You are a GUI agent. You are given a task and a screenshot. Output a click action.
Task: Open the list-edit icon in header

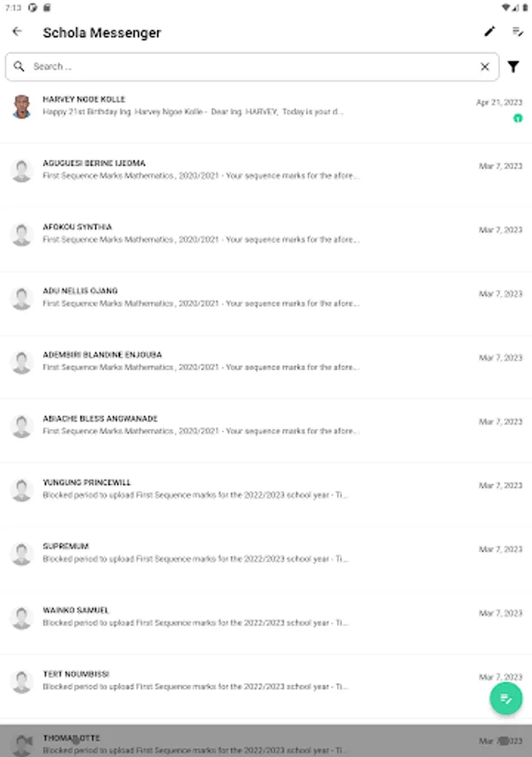tap(518, 32)
